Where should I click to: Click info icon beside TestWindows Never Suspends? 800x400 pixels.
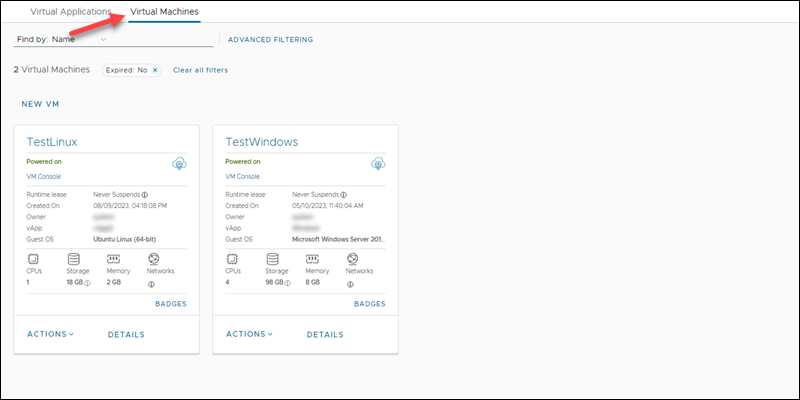click(x=344, y=195)
